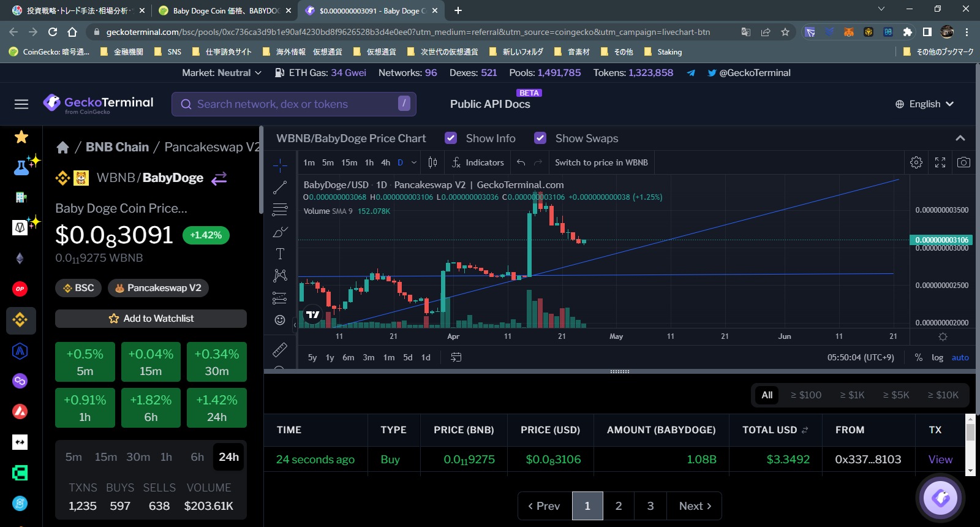
Task: Reload the browser page
Action: 53,32
